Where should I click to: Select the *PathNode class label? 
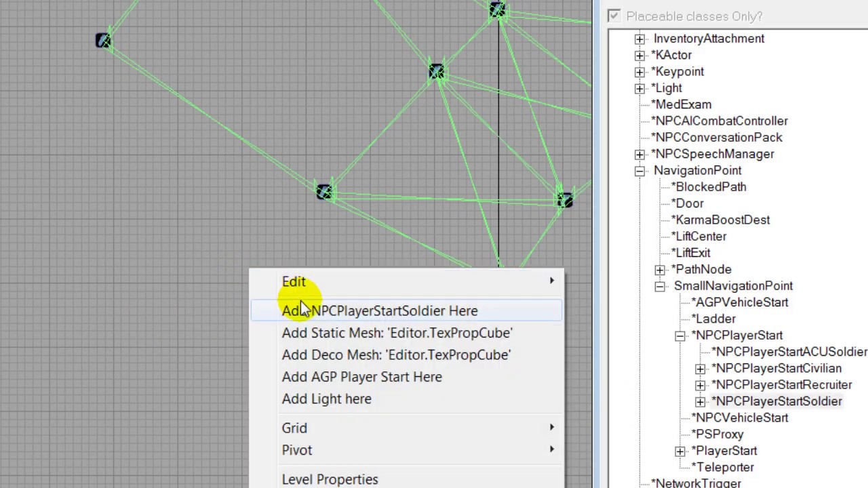tap(701, 269)
